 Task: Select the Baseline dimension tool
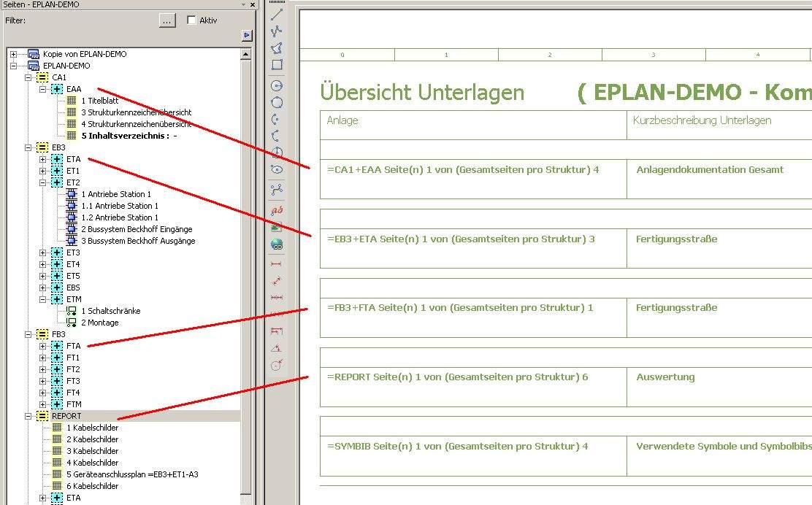pyautogui.click(x=277, y=331)
